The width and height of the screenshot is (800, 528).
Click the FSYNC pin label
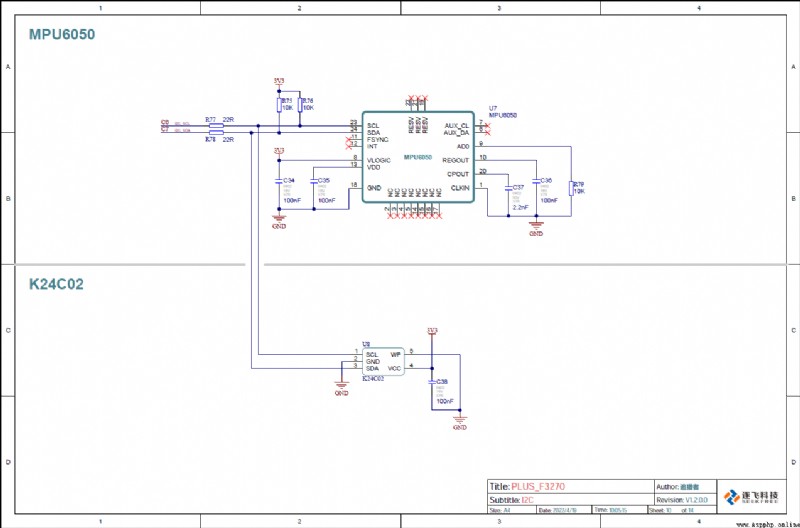click(377, 139)
